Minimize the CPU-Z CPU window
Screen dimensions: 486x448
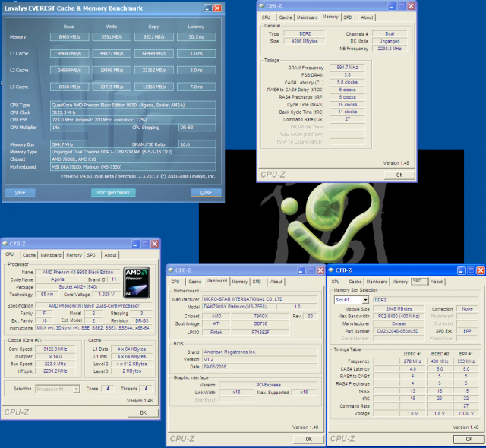(x=135, y=244)
